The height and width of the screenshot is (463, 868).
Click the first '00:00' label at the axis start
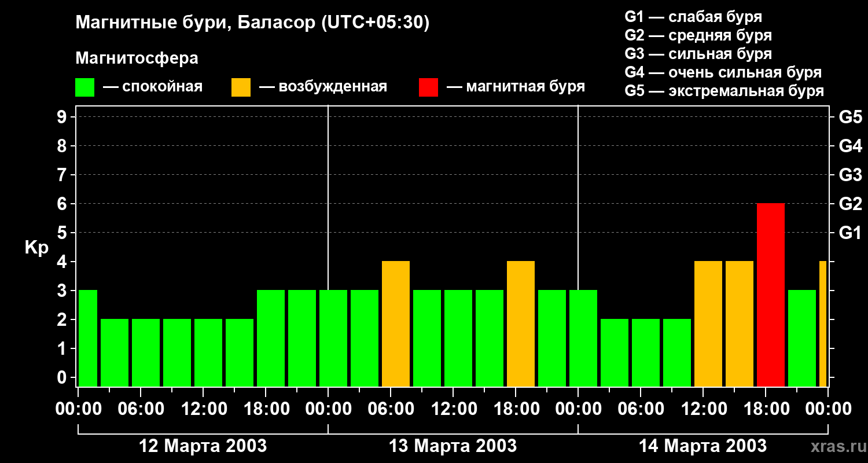coord(79,409)
